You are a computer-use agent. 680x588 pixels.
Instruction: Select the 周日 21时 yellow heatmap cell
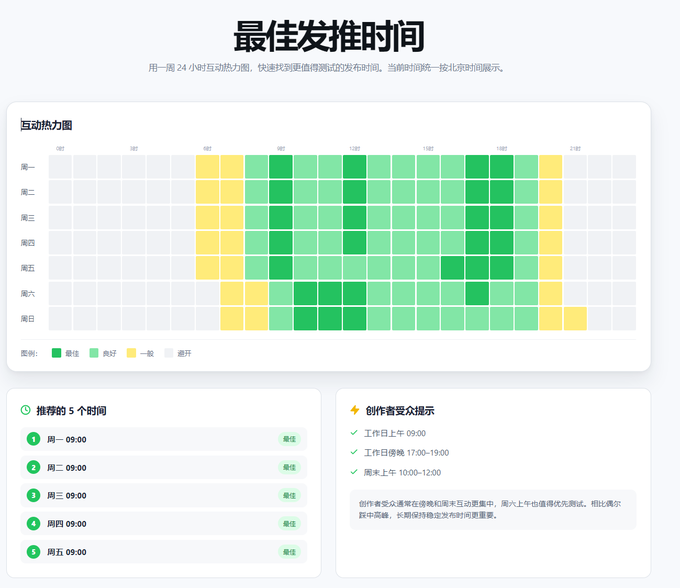coord(575,319)
